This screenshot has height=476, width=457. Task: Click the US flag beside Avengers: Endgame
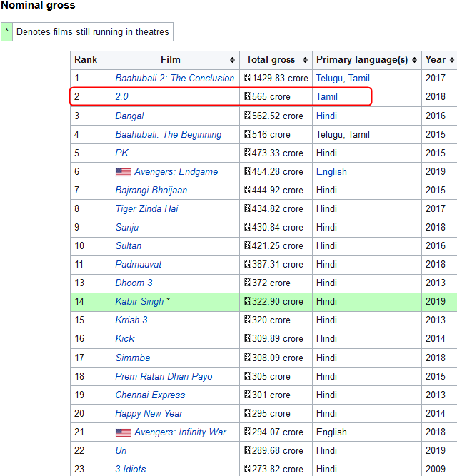click(123, 172)
